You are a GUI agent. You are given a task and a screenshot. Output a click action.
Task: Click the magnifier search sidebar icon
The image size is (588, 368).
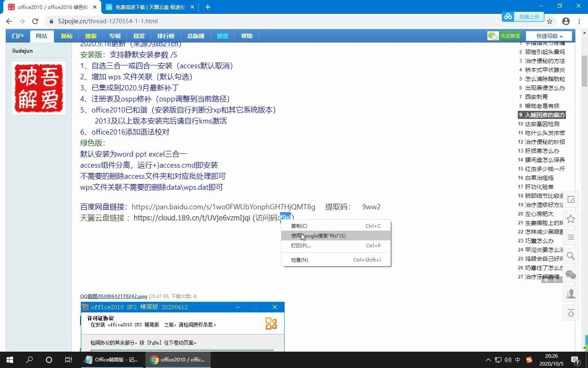pos(571,256)
